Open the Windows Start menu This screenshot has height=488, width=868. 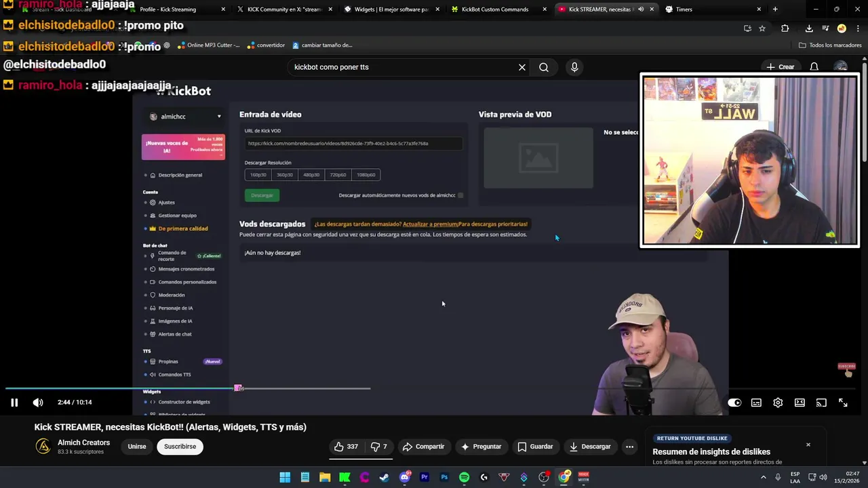pyautogui.click(x=285, y=477)
